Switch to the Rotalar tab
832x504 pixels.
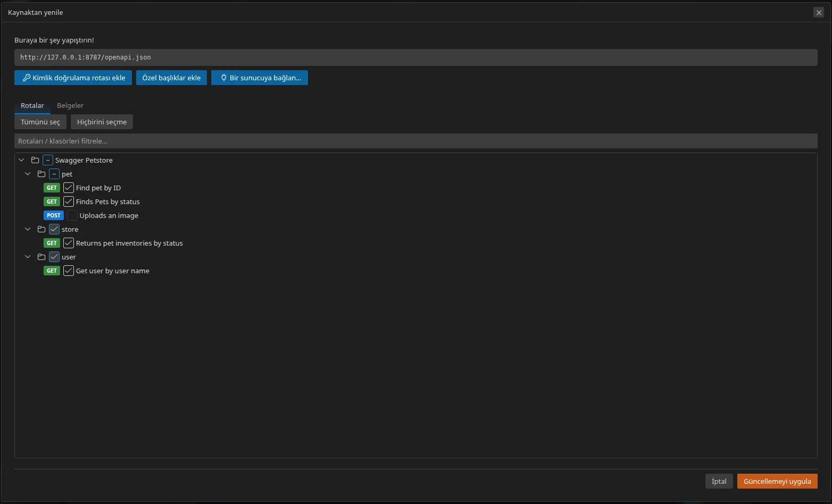pos(32,105)
